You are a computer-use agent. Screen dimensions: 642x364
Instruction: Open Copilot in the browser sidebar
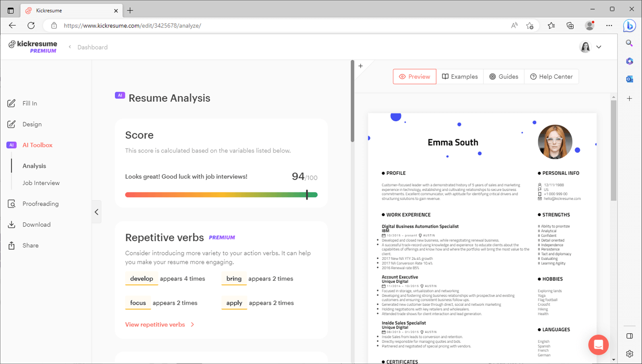point(629,26)
